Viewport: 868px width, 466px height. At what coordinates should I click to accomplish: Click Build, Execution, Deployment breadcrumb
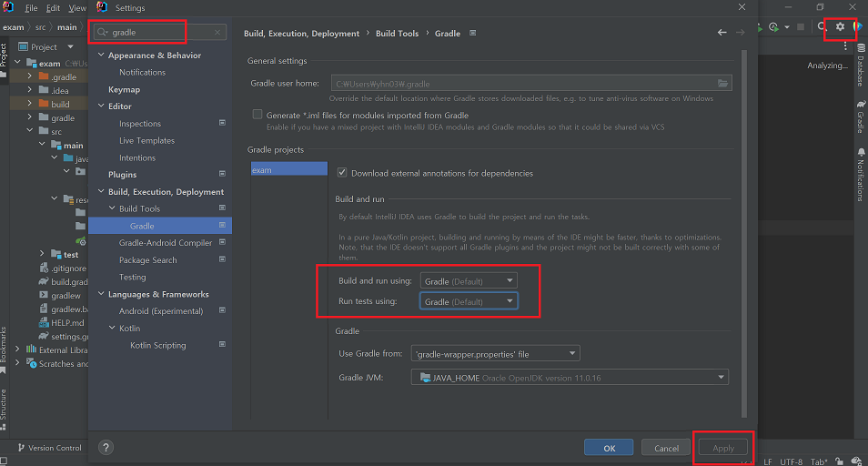tap(302, 33)
